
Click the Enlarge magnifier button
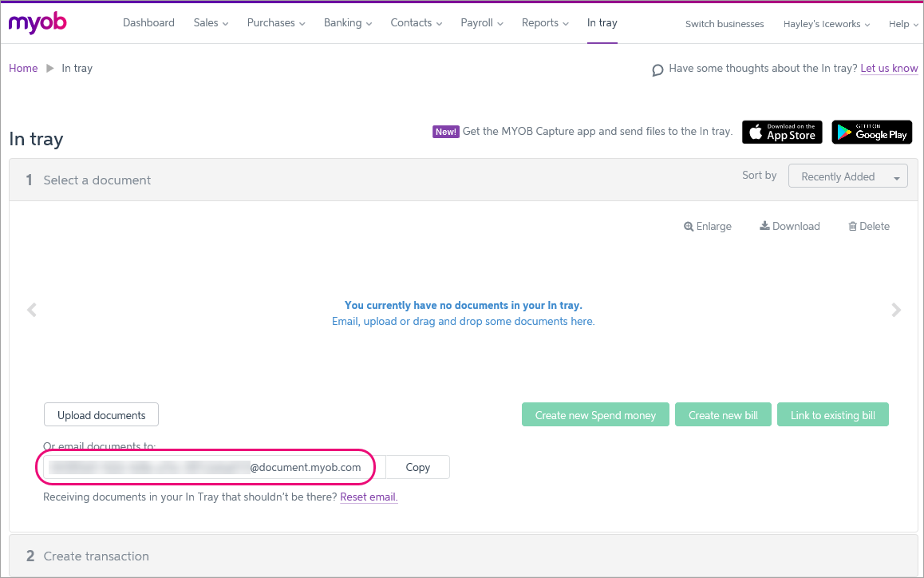pos(707,227)
